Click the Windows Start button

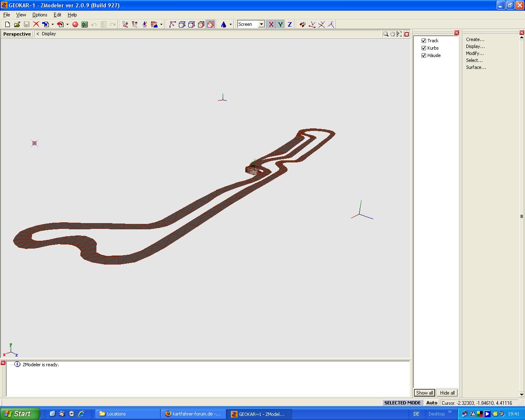[x=20, y=414]
